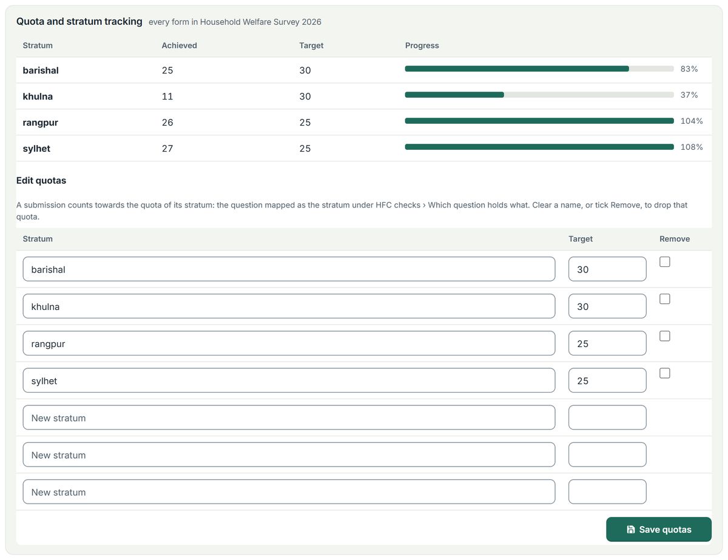Click the sylhet progress bar

point(539,147)
